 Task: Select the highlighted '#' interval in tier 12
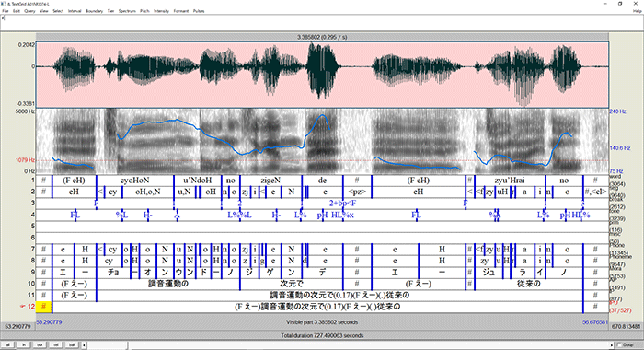pos(44,307)
